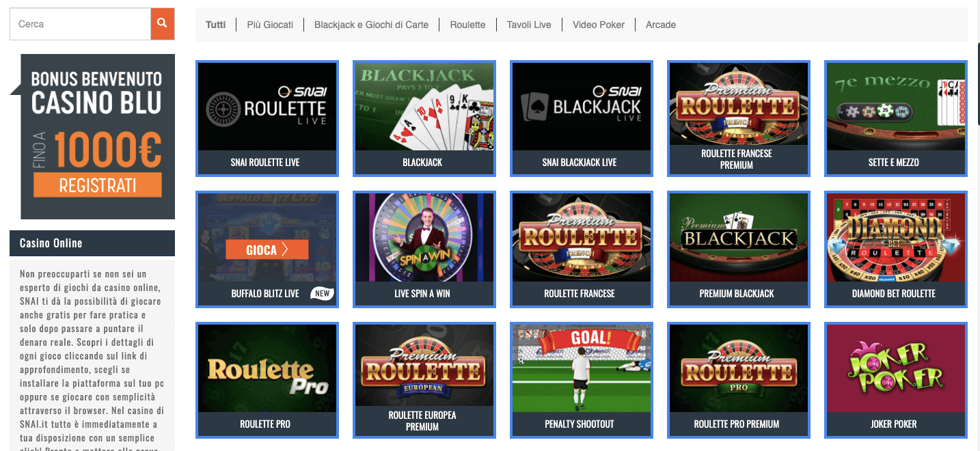980x451 pixels.
Task: Open the Blackjack game tile with cards
Action: click(424, 118)
